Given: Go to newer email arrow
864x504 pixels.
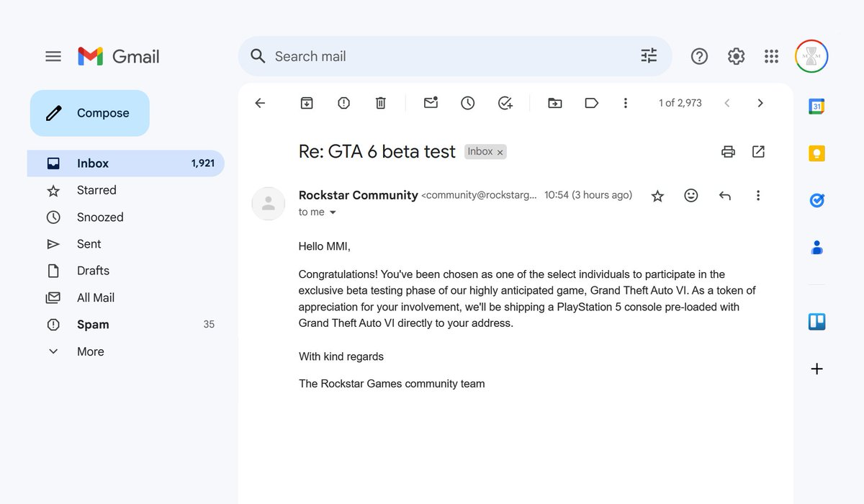Looking at the screenshot, I should 727,103.
